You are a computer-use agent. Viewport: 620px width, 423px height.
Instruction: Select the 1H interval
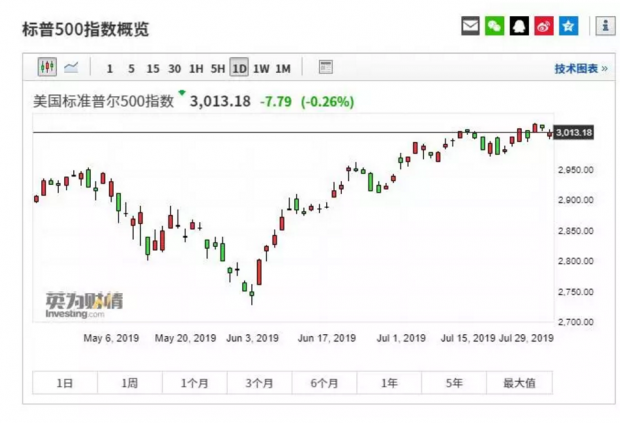(196, 69)
